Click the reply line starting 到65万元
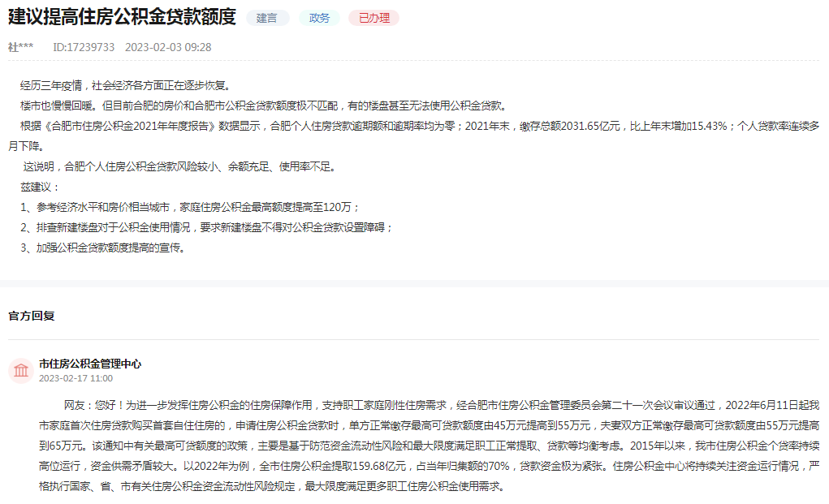The height and width of the screenshot is (504, 829). [x=429, y=446]
